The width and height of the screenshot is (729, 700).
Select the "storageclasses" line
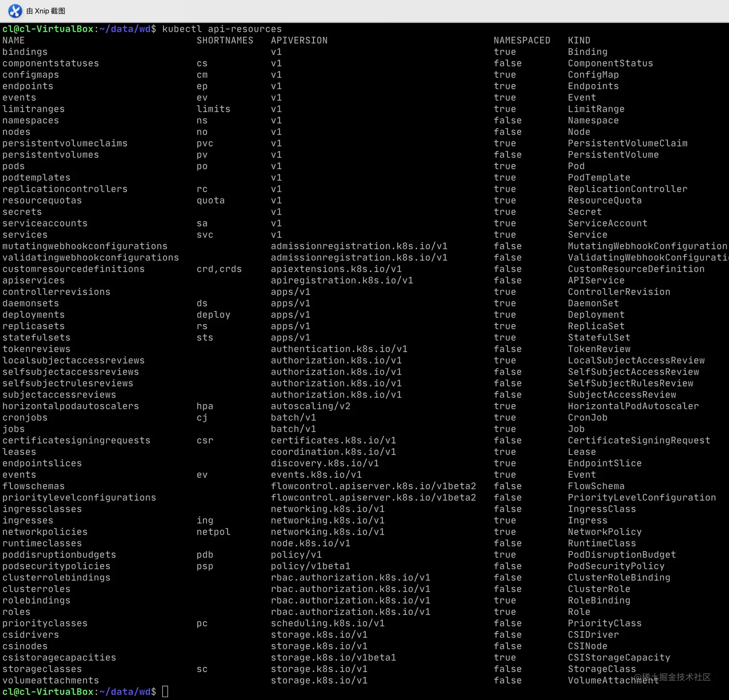(42, 669)
